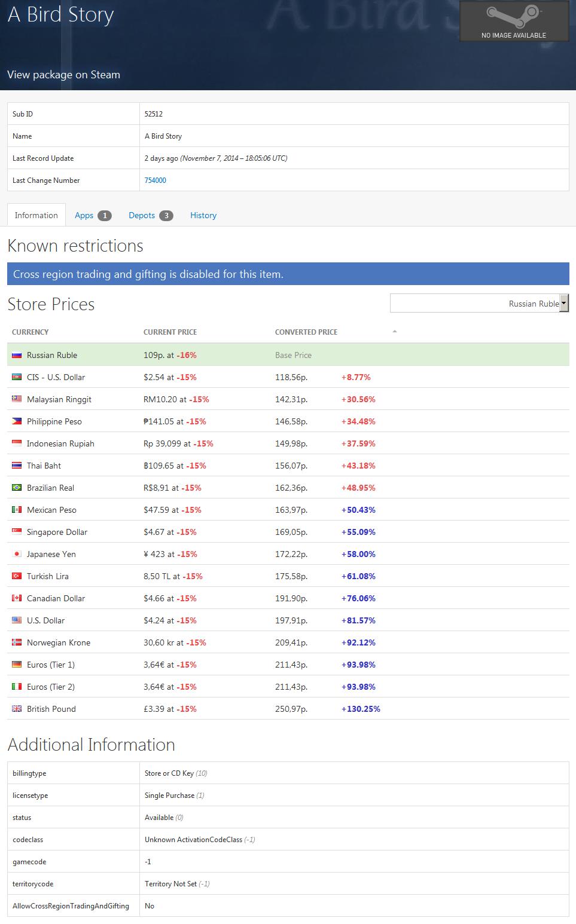This screenshot has width=576, height=924.
Task: Open the Russian Ruble currency dropdown
Action: pos(479,304)
